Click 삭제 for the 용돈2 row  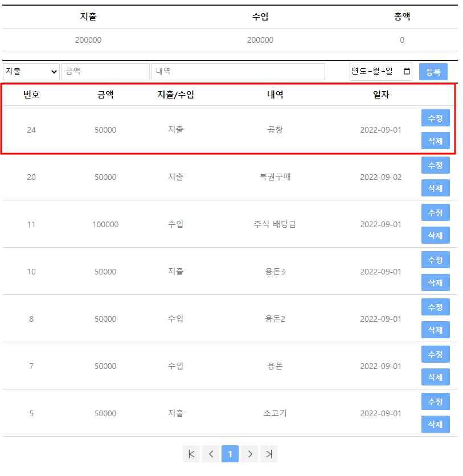click(435, 330)
